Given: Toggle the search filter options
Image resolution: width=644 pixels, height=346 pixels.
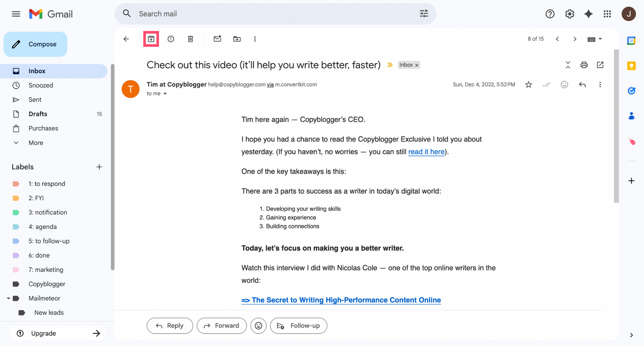Looking at the screenshot, I should [x=424, y=14].
